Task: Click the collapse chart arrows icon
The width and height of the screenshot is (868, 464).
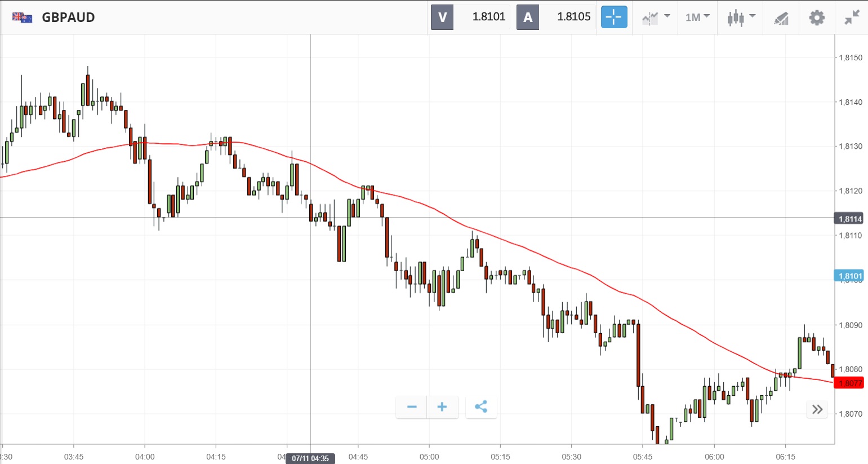Action: click(852, 17)
